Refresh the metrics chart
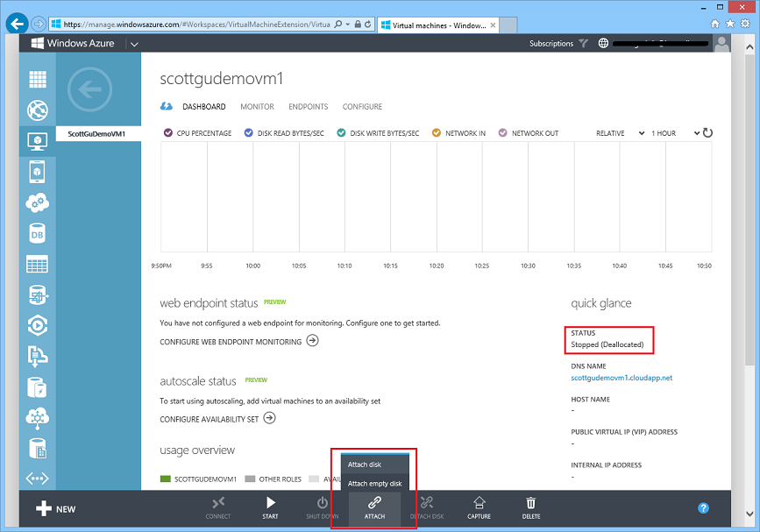760x532 pixels. click(707, 132)
